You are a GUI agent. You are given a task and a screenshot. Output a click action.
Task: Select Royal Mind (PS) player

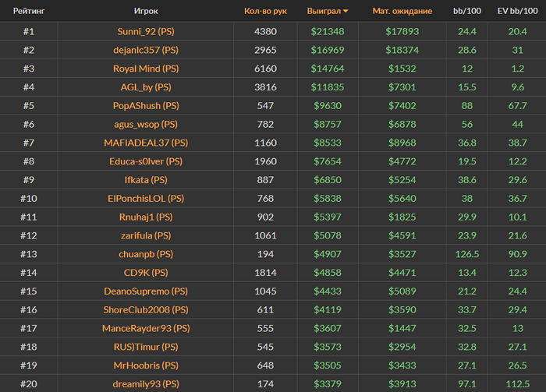click(145, 69)
